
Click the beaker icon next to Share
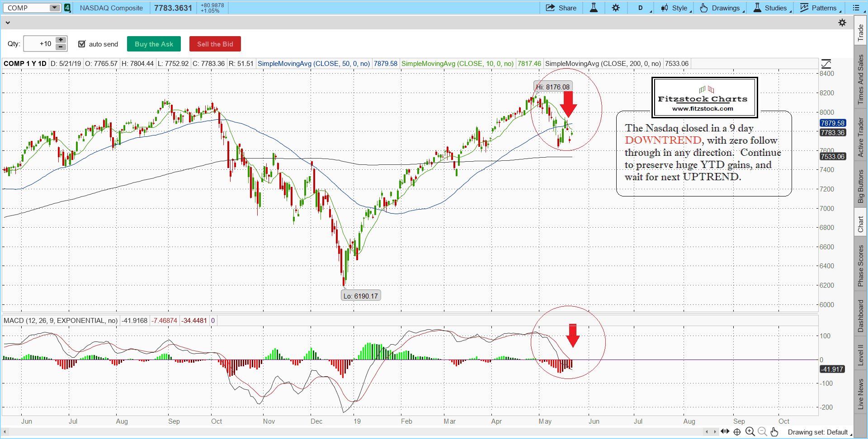pyautogui.click(x=593, y=8)
